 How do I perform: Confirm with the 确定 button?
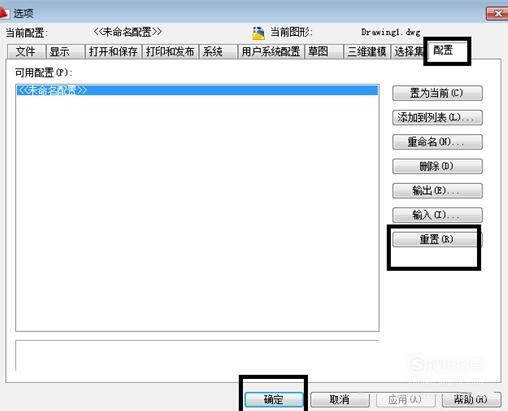tap(274, 399)
